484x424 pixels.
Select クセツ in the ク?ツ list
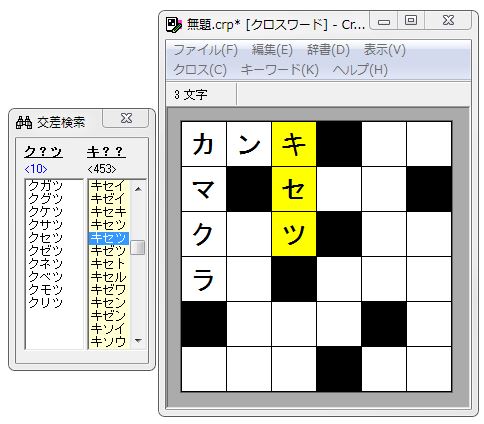[46, 237]
